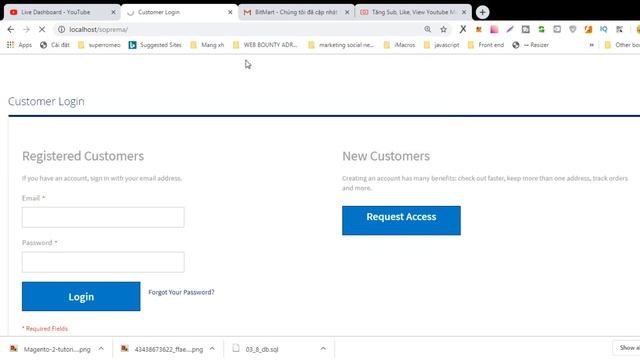Open the Mang xh bookmark folder
640x360 pixels.
pos(207,45)
